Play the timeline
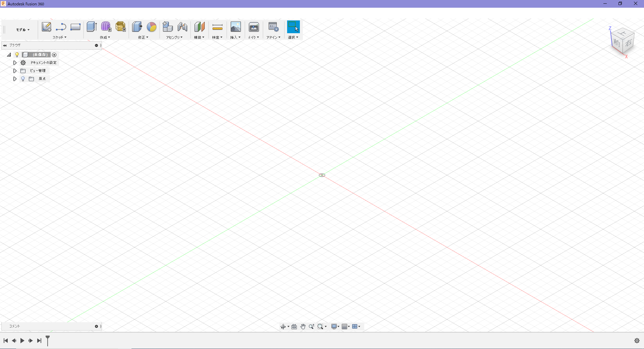This screenshot has height=349, width=644. coord(22,341)
